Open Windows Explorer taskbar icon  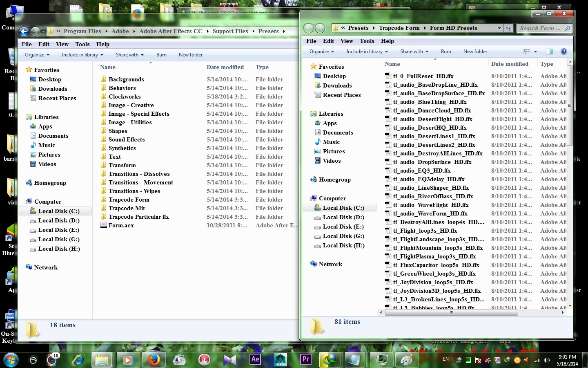click(x=102, y=360)
